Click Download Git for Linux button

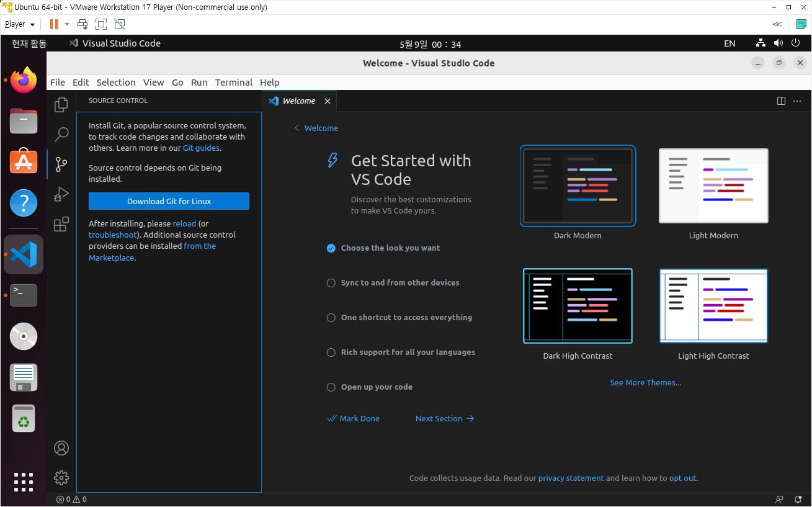coord(169,201)
